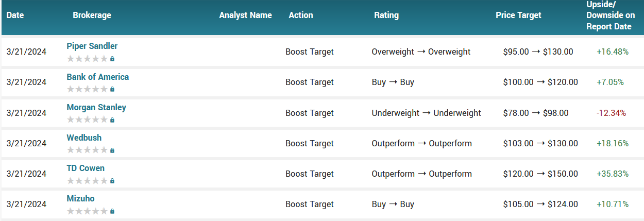Open the Wedbush brokerage link
Viewport: 644px width, 221px height.
[84, 138]
